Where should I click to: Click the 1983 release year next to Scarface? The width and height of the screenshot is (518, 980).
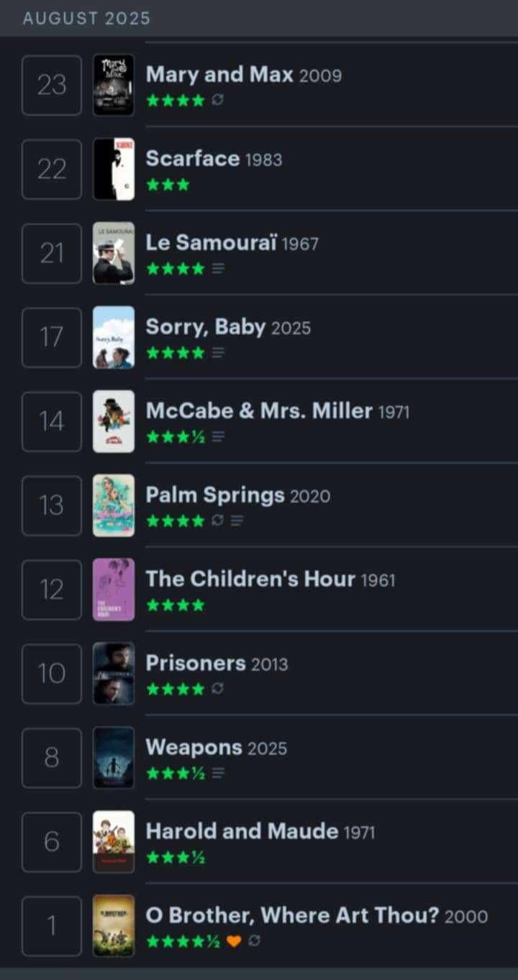263,160
